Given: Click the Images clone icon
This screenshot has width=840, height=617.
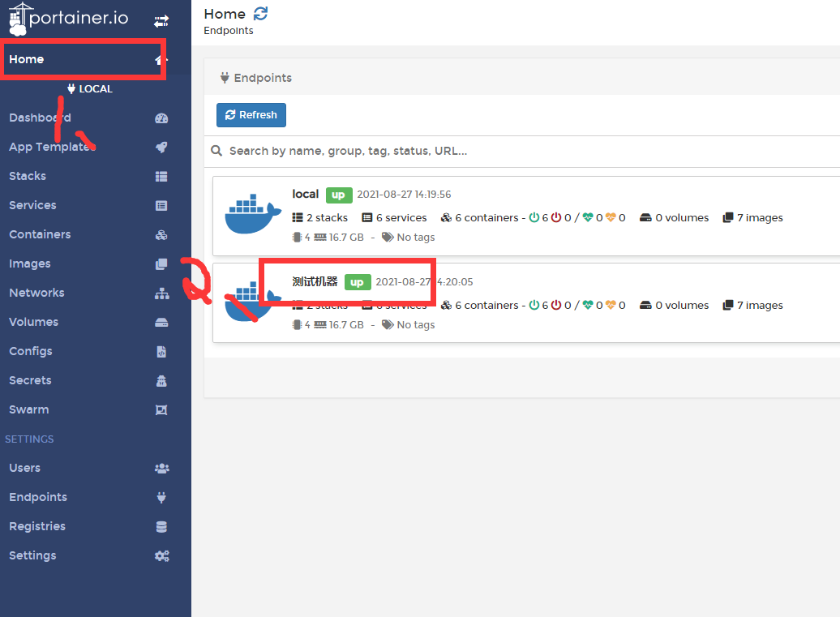Looking at the screenshot, I should coord(161,264).
